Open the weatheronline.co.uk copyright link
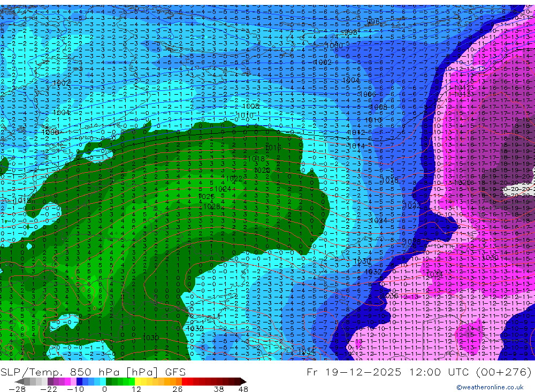The width and height of the screenshot is (535, 392). tap(490, 387)
